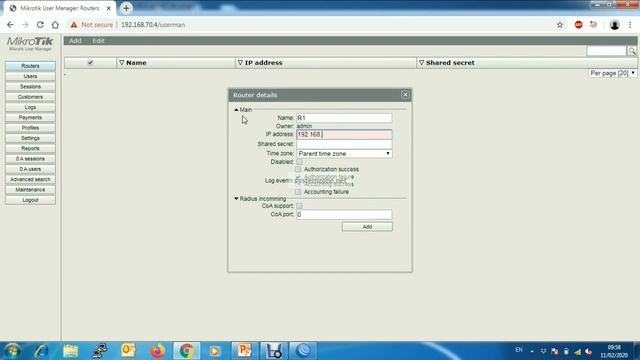Click the Not secure warning icon
640x360 pixels.
tap(74, 25)
